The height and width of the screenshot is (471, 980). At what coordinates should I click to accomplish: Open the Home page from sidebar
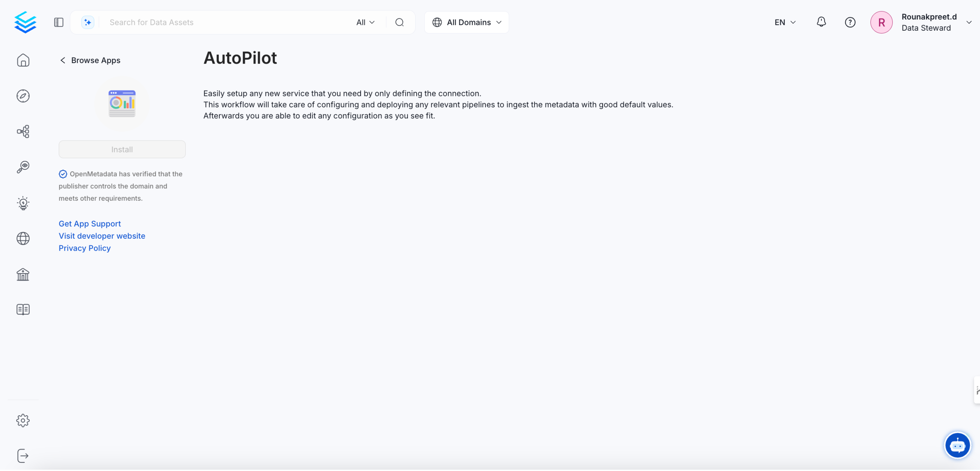[23, 60]
